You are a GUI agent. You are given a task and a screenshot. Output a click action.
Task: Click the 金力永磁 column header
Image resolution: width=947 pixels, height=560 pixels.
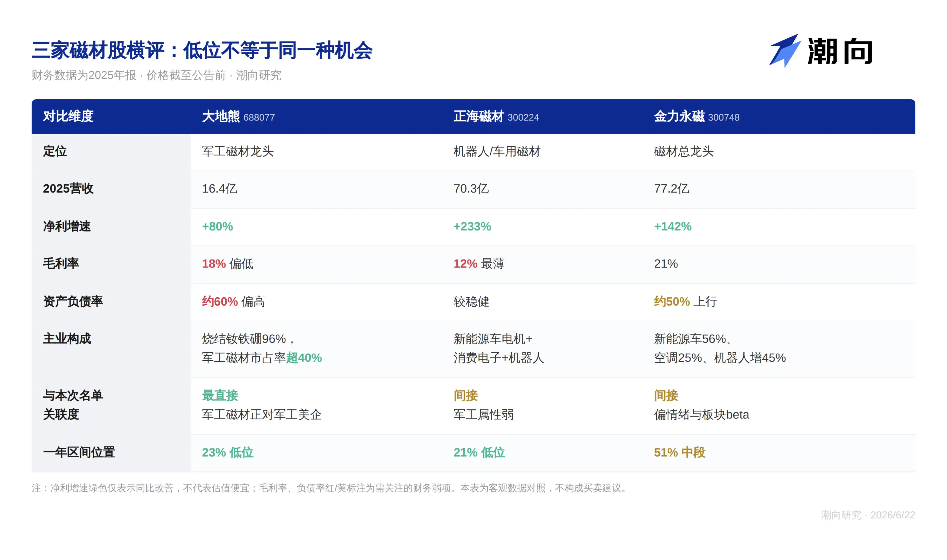point(679,116)
